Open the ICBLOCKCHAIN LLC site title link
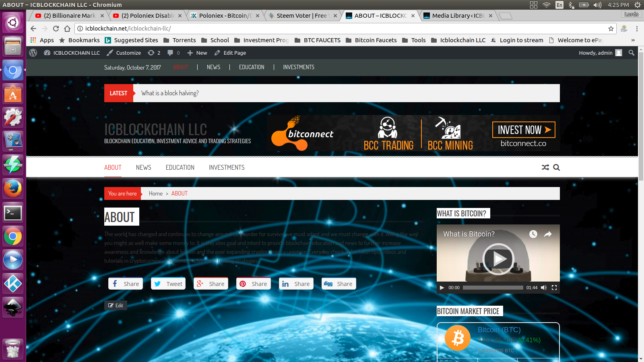This screenshot has width=644, height=362. click(x=155, y=129)
